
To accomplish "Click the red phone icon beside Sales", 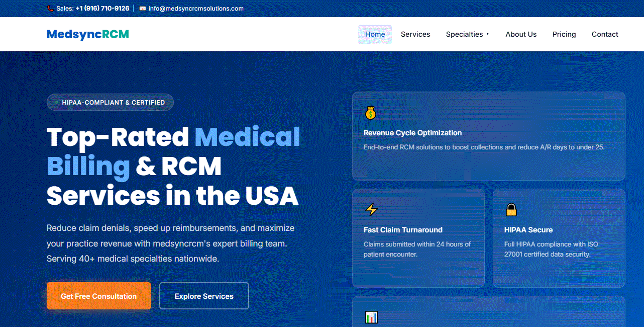I will 50,9.
